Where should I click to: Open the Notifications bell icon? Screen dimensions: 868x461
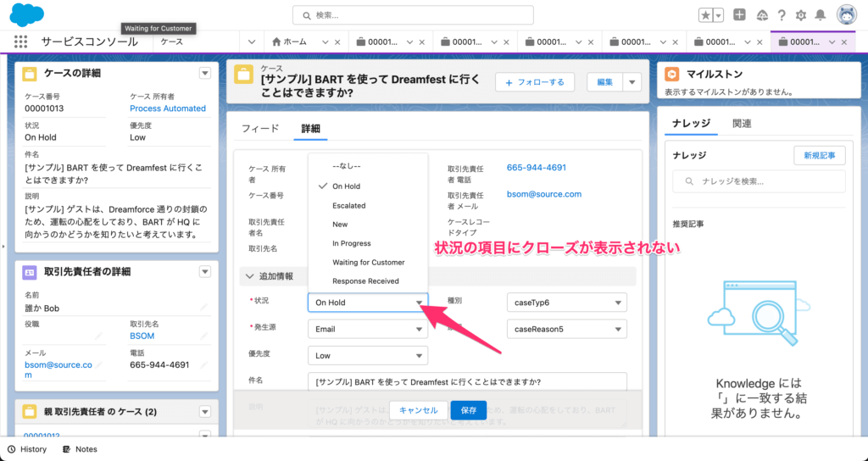pos(821,15)
